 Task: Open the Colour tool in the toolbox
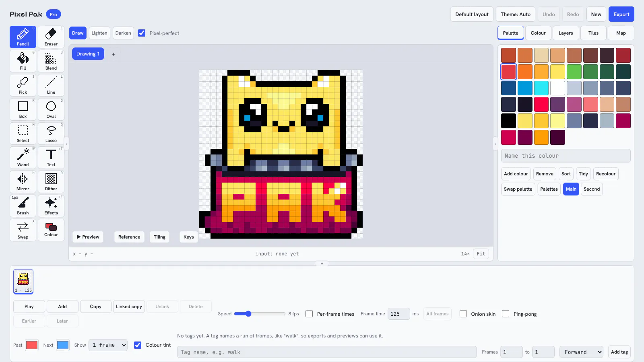51,230
